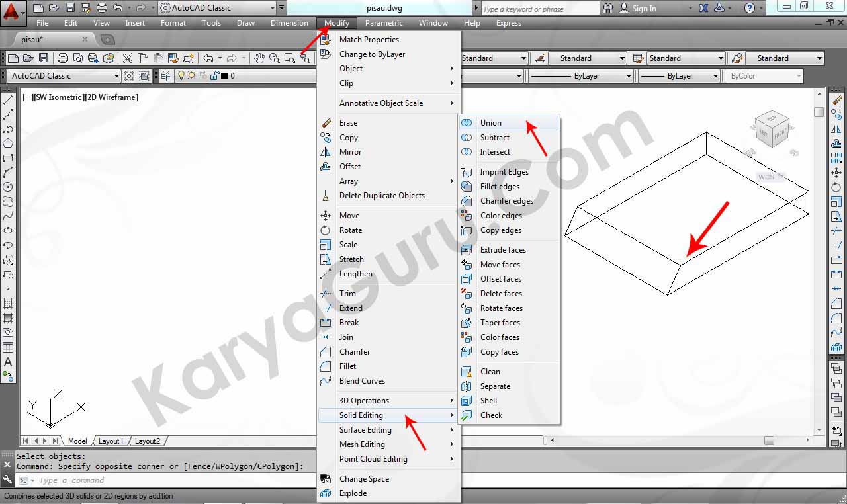The image size is (847, 504).
Task: Click the Text 'A' tool in Draw toolbar
Action: (8, 362)
